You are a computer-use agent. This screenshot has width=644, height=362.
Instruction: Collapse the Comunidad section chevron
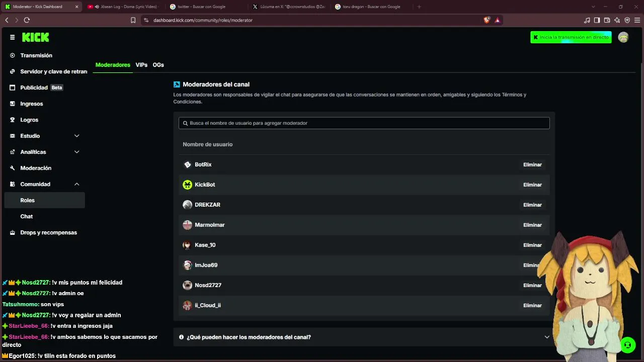tap(76, 184)
